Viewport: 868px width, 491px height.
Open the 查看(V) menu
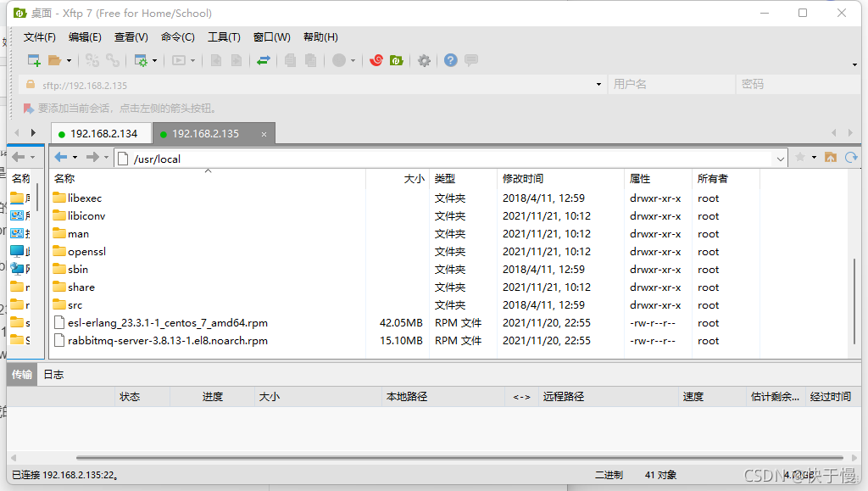click(131, 37)
